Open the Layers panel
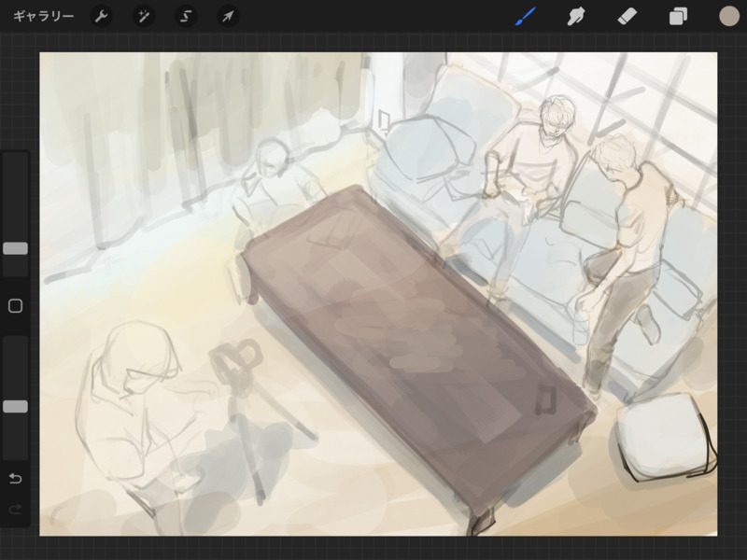This screenshot has width=747, height=560. [678, 17]
